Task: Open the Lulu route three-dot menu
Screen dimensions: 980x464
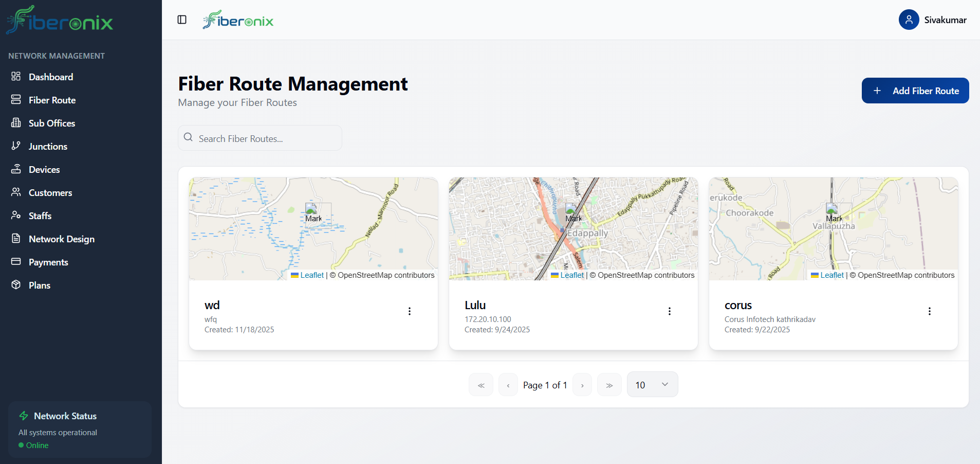Action: [x=669, y=311]
